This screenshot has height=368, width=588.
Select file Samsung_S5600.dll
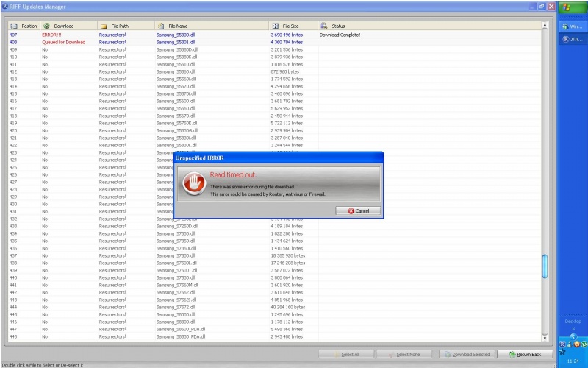pos(176,101)
